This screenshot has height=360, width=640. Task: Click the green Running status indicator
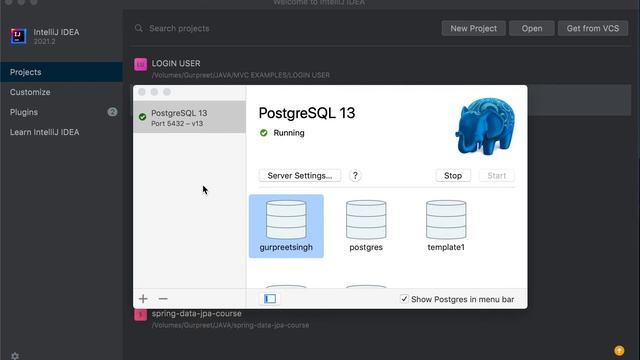[264, 133]
